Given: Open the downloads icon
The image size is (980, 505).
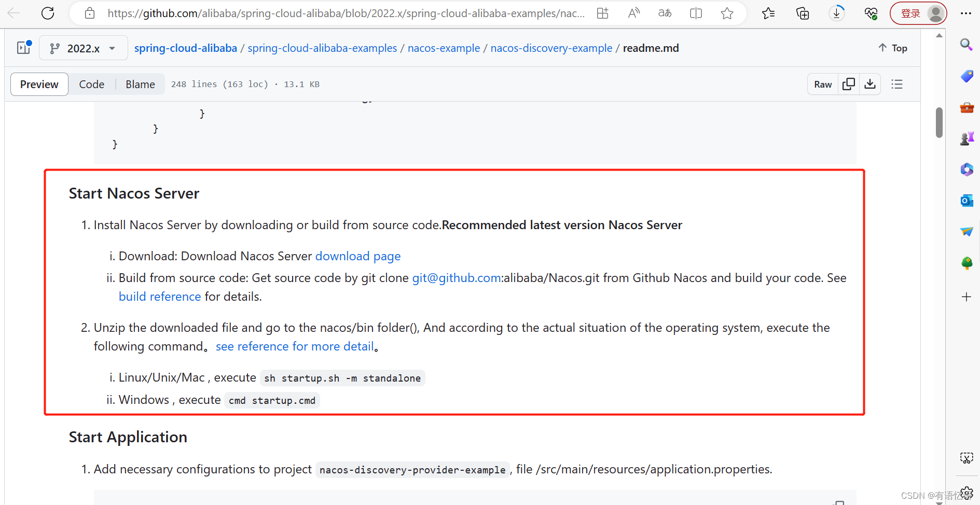Looking at the screenshot, I should [837, 13].
